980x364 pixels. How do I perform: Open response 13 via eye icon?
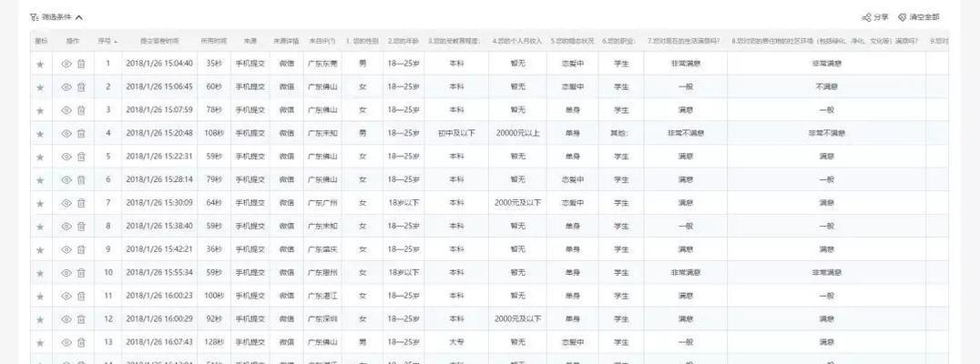click(66, 343)
